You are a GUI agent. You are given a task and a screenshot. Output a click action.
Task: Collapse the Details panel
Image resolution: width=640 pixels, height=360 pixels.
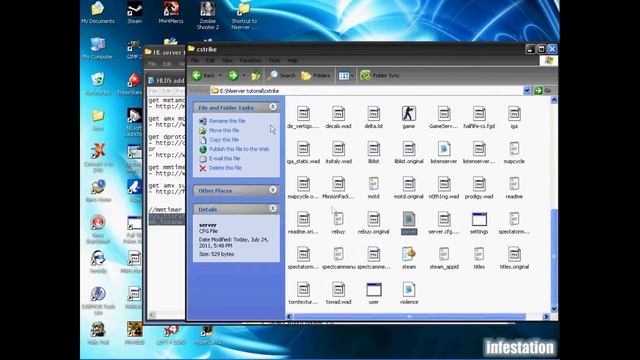pos(273,209)
